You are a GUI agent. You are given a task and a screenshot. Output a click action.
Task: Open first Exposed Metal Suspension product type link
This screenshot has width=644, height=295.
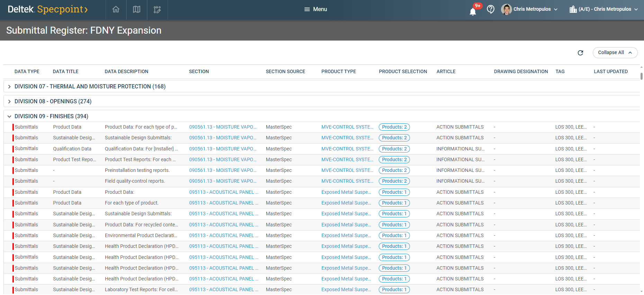(346, 192)
